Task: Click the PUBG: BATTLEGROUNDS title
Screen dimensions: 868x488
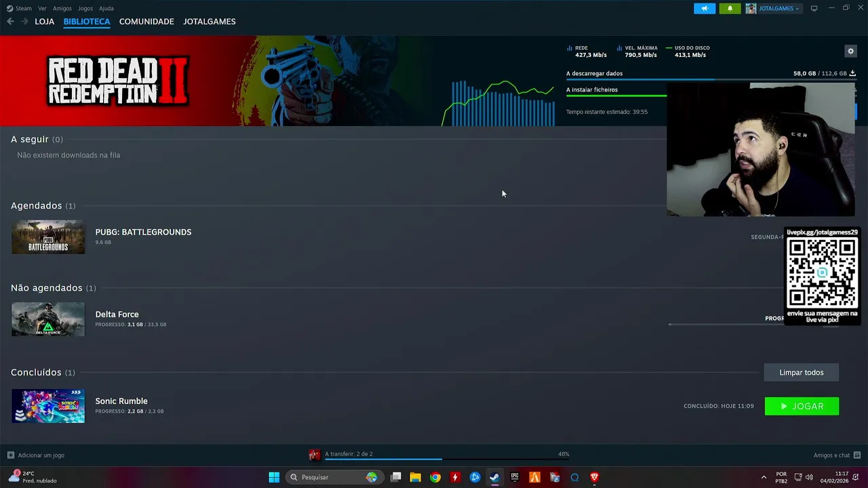Action: [143, 232]
